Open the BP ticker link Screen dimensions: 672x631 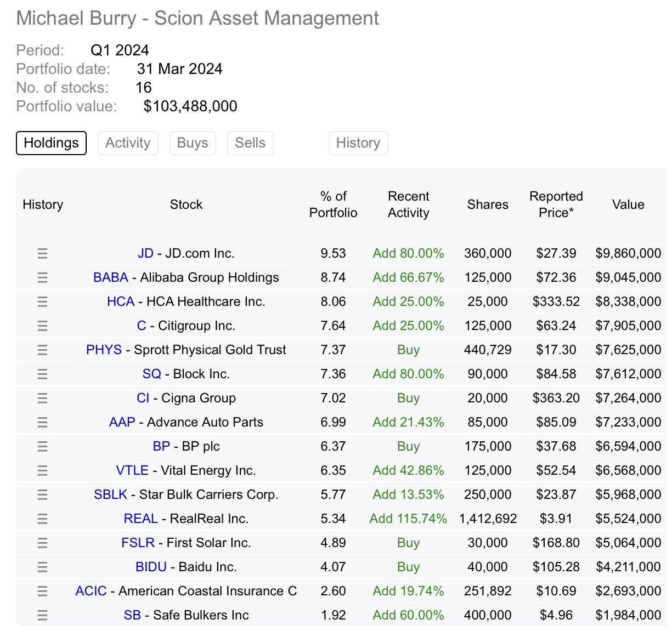161,446
